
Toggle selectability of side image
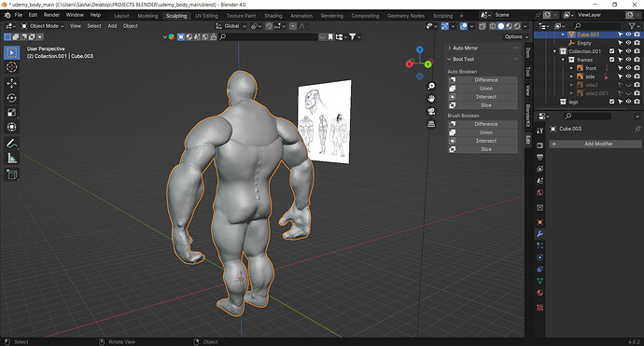point(620,76)
